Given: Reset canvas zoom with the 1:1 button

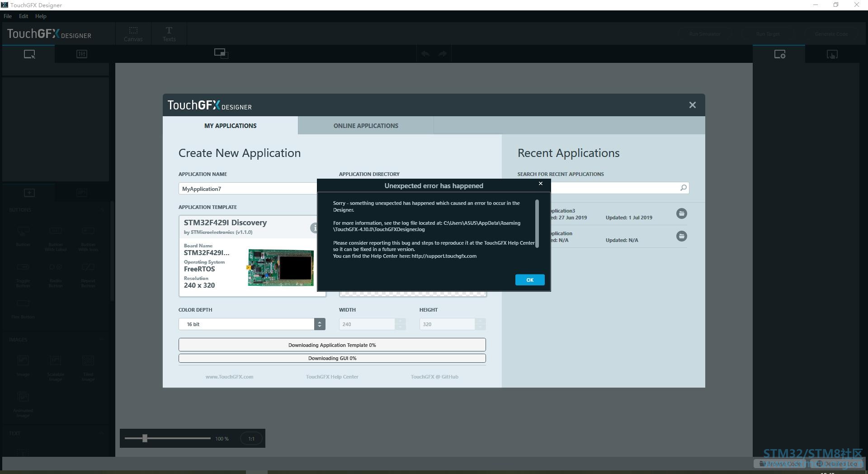Looking at the screenshot, I should tap(251, 439).
